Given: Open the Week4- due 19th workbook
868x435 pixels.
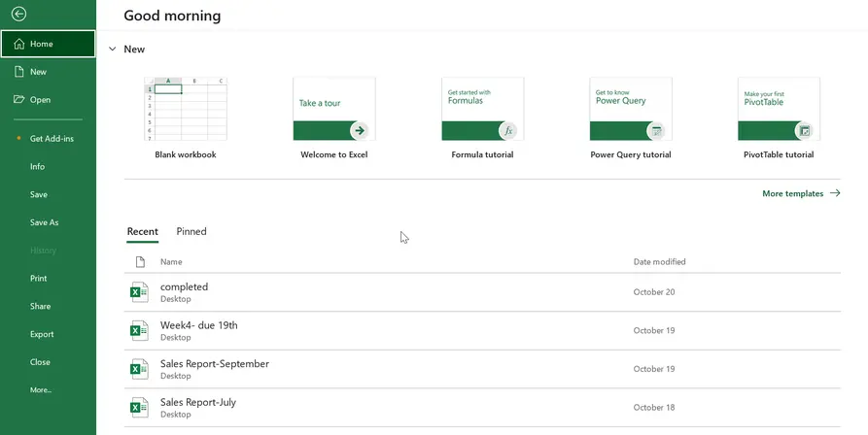Looking at the screenshot, I should 482,330.
